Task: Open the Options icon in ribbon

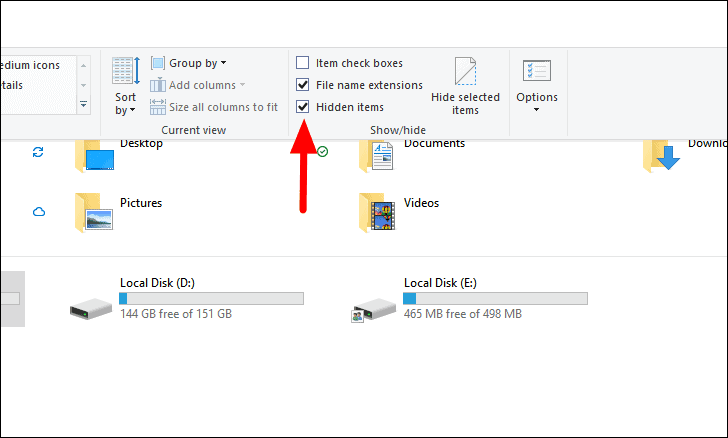Action: [x=537, y=71]
